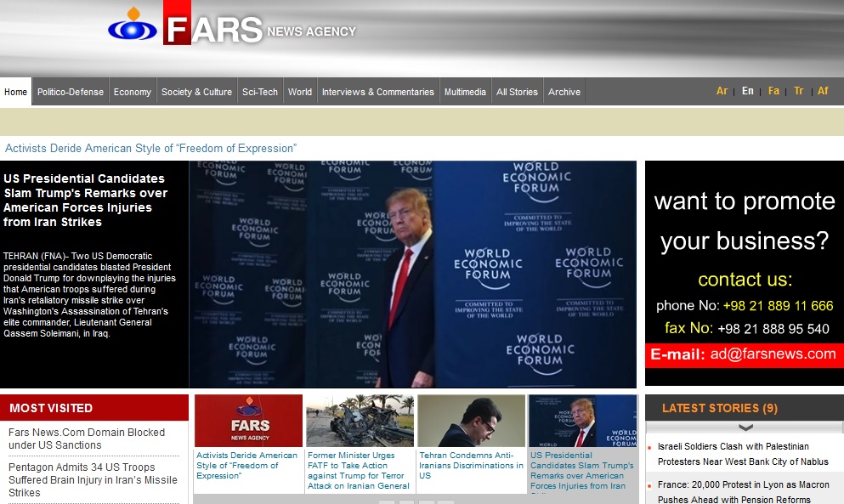Open France: 20,000 Protest in Lyon story
Image resolution: width=844 pixels, height=504 pixels.
[x=744, y=491]
